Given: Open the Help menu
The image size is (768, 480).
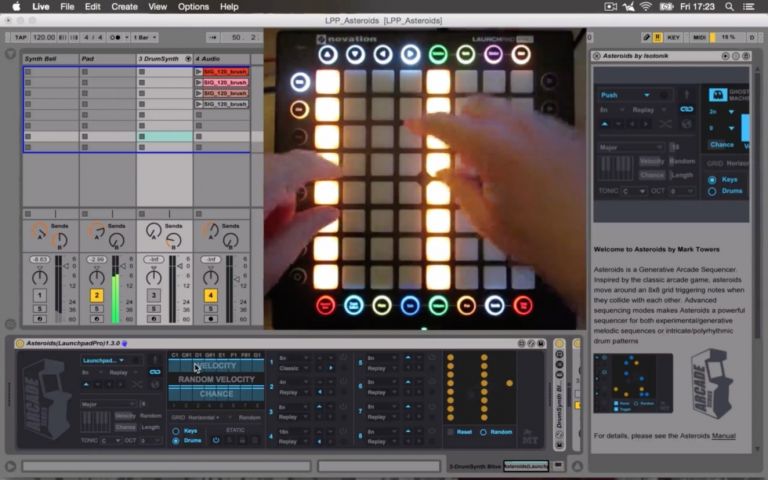Looking at the screenshot, I should (229, 7).
